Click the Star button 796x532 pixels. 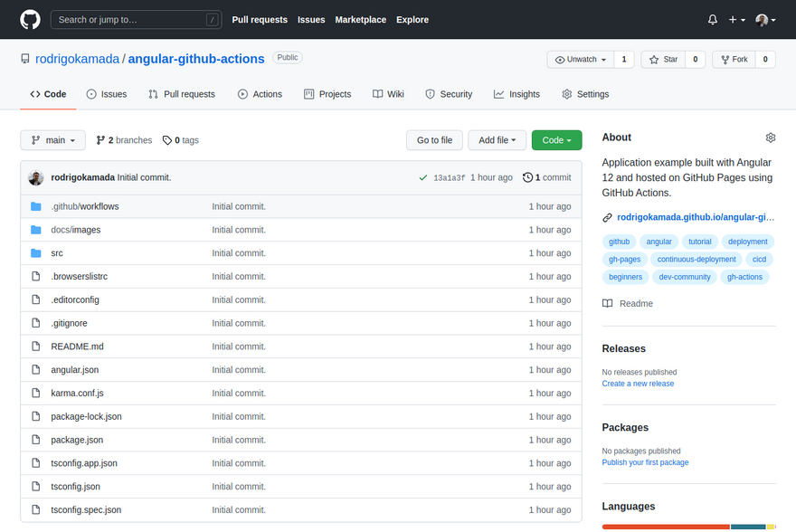pyautogui.click(x=663, y=60)
